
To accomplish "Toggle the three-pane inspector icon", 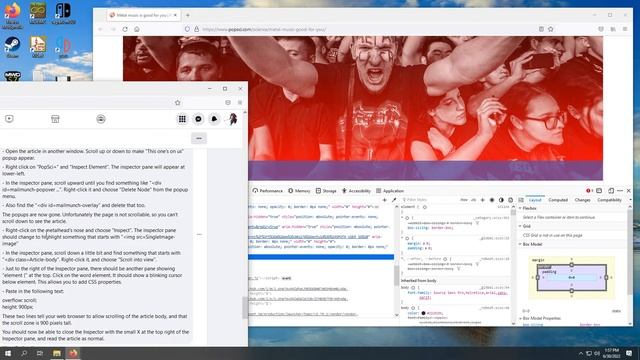I will [521, 200].
